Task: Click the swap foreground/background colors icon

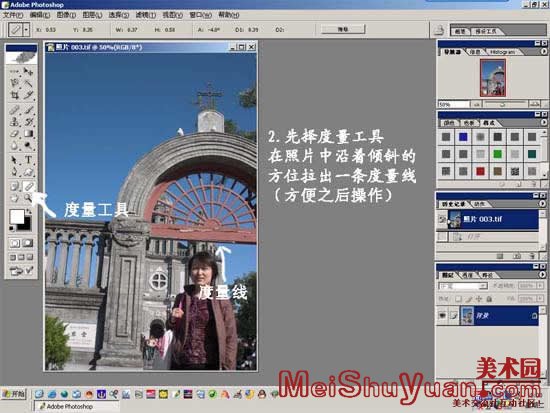Action: tap(29, 211)
